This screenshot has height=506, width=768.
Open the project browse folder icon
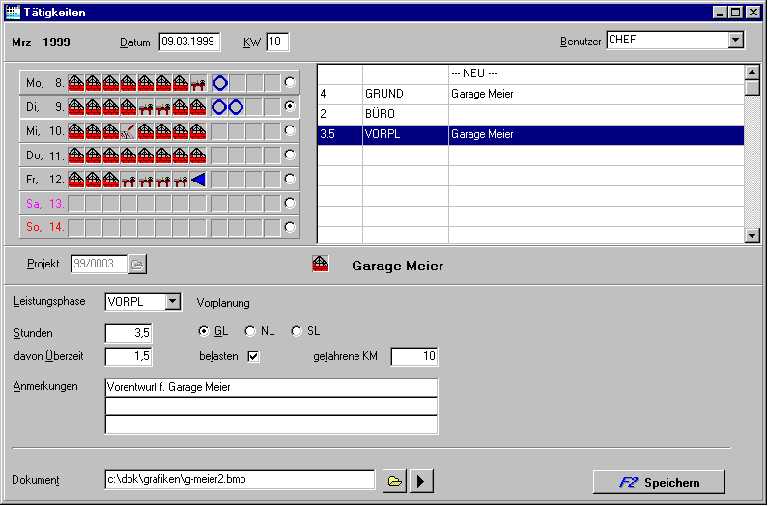(x=138, y=265)
